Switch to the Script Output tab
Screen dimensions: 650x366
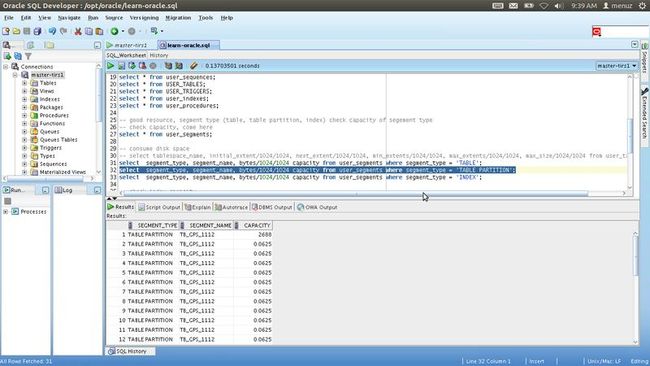click(159, 207)
